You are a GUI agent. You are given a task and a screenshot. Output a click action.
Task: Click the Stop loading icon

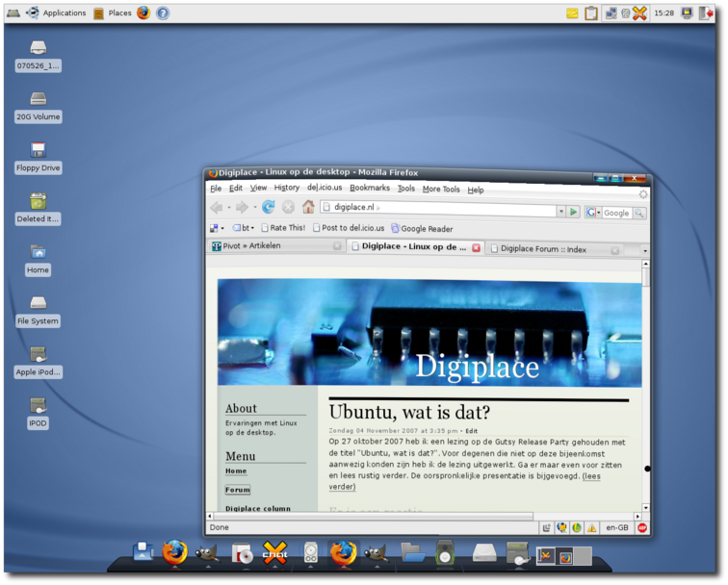pyautogui.click(x=288, y=207)
